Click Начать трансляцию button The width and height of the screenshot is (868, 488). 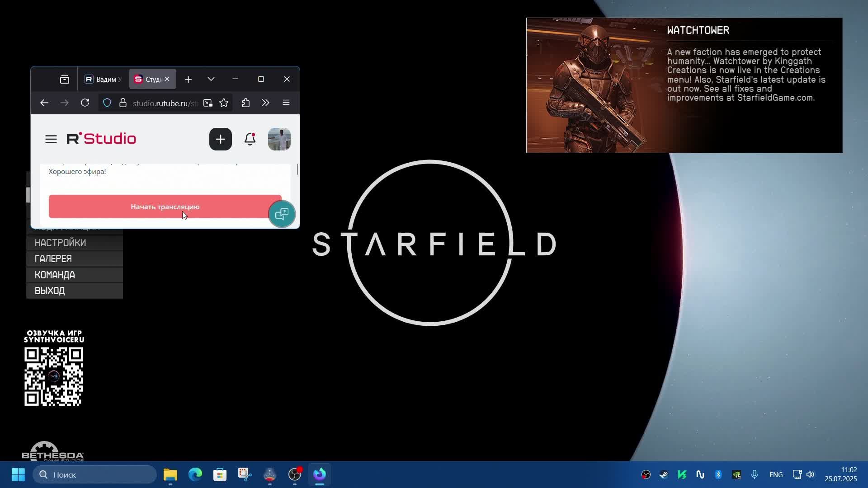coord(165,206)
